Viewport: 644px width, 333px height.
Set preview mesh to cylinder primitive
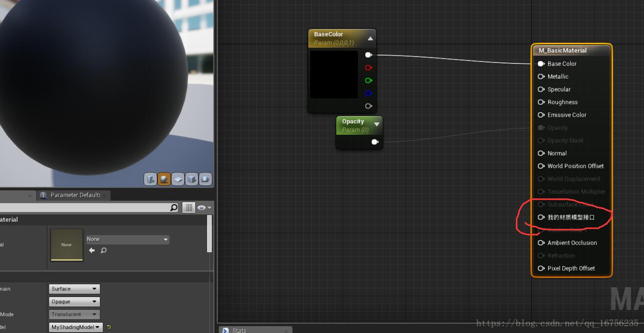[150, 179]
